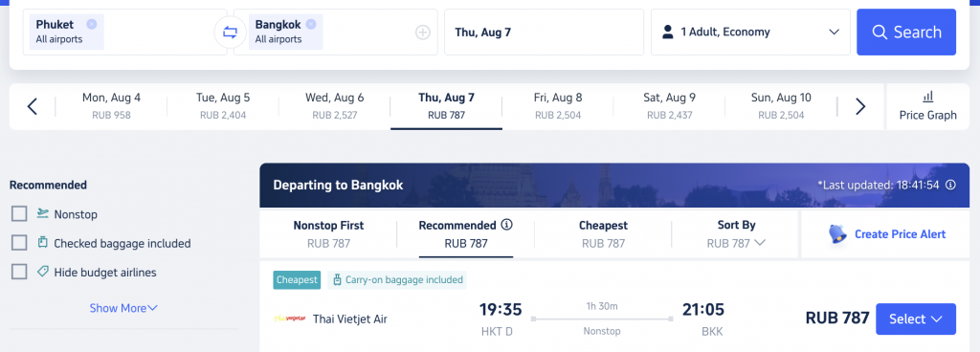Click info icon beside Recommended tab
This screenshot has width=980, height=352.
(507, 225)
